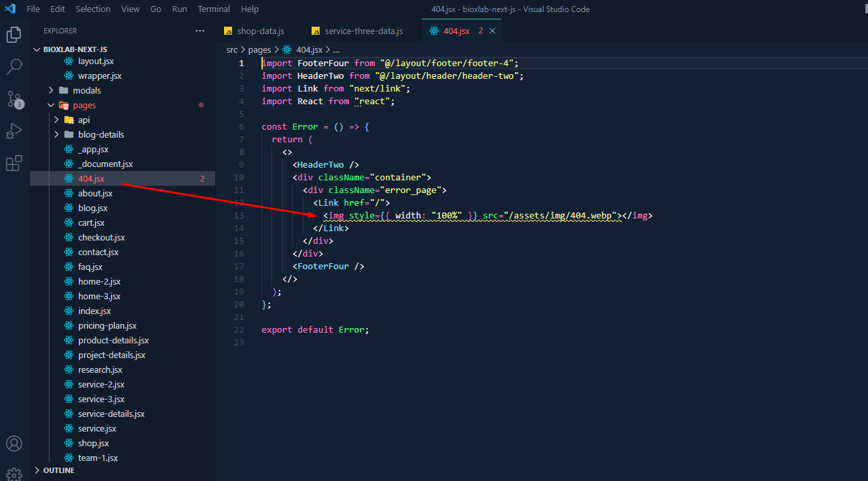Open the Selection menu

pos(93,9)
